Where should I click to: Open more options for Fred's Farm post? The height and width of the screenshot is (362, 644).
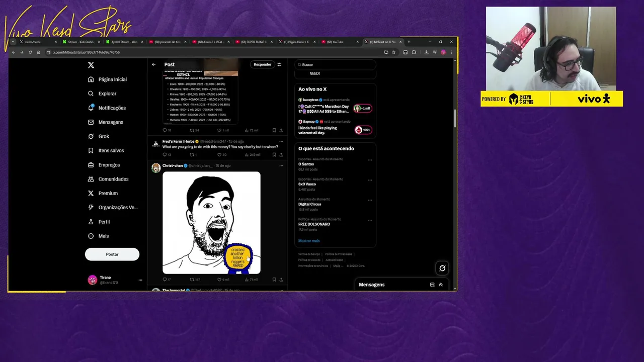[281, 141]
